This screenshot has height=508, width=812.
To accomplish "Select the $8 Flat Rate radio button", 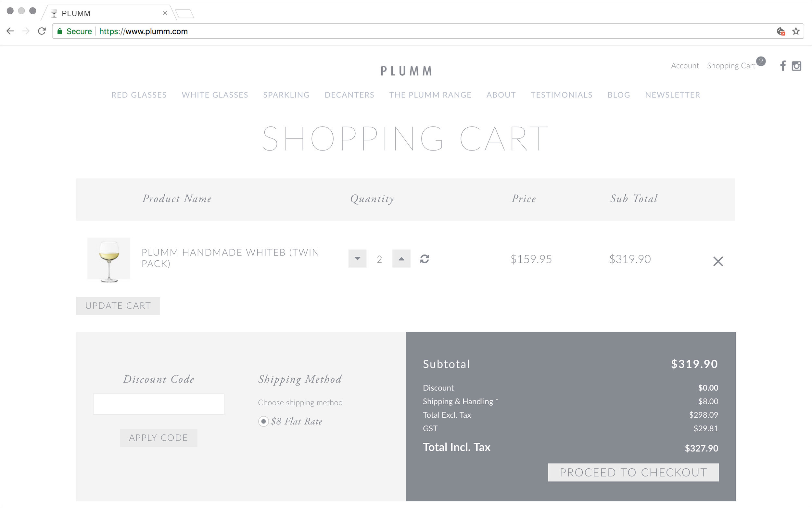I will [263, 421].
